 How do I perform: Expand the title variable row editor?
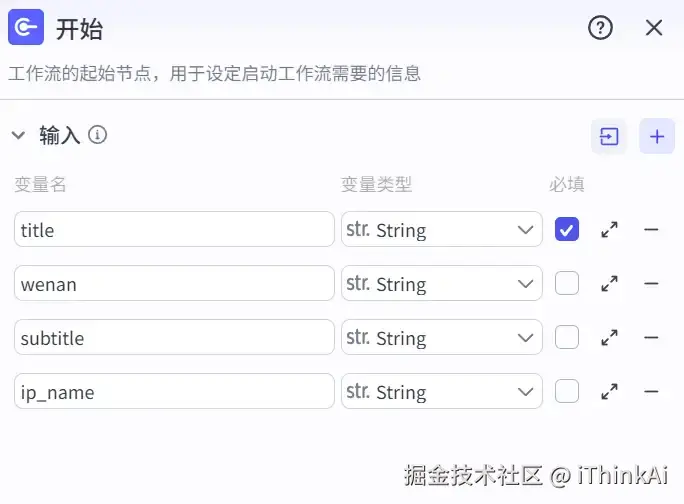tap(609, 230)
